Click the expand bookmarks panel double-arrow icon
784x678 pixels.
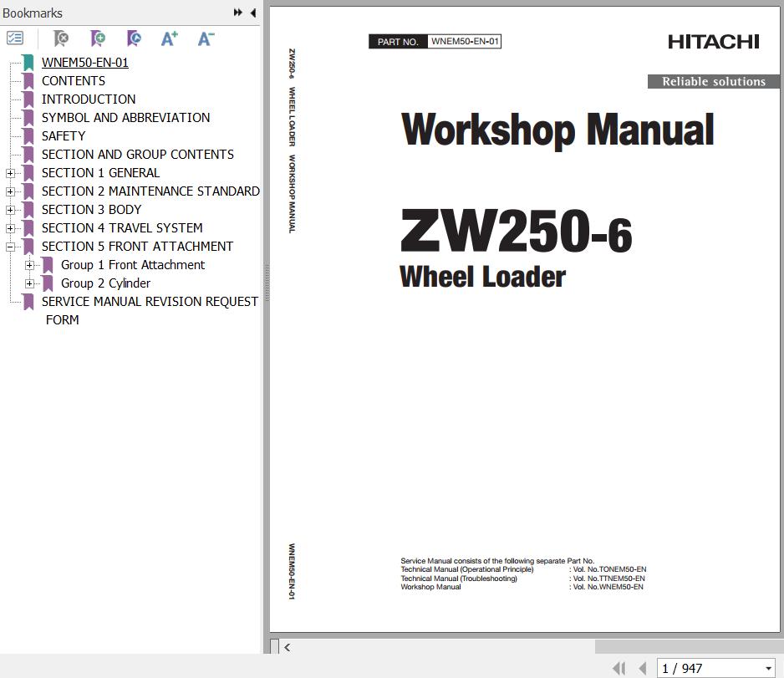(238, 13)
